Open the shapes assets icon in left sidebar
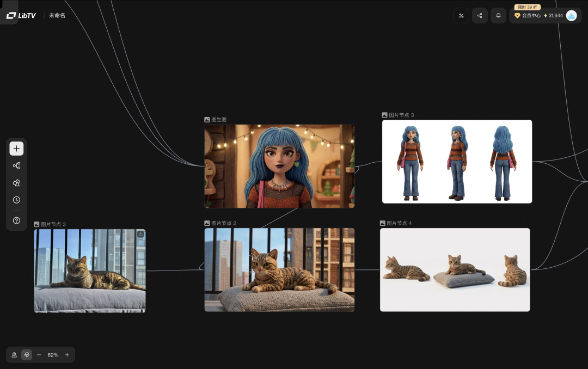This screenshot has height=369, width=588. point(16,183)
